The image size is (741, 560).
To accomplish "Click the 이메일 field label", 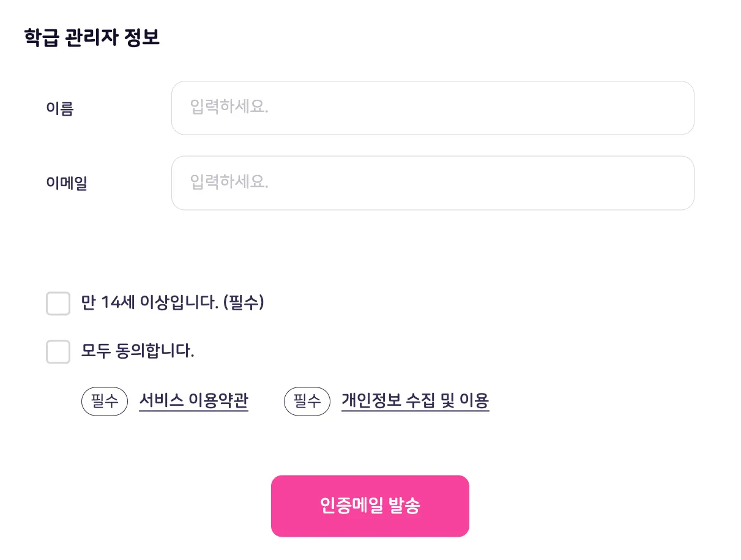I will (x=67, y=184).
